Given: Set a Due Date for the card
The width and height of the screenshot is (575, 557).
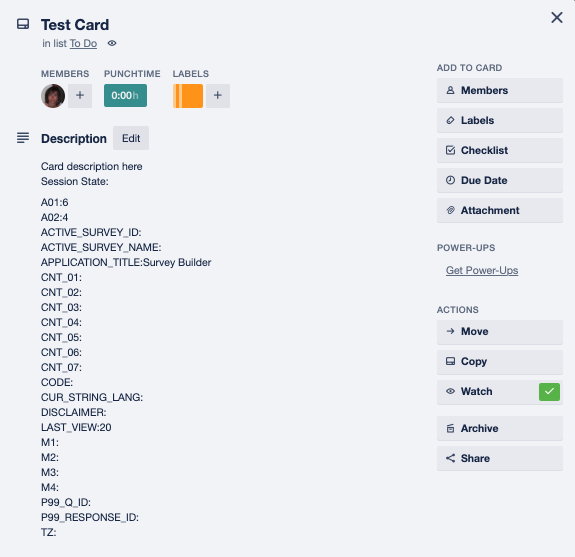Looking at the screenshot, I should click(x=499, y=180).
